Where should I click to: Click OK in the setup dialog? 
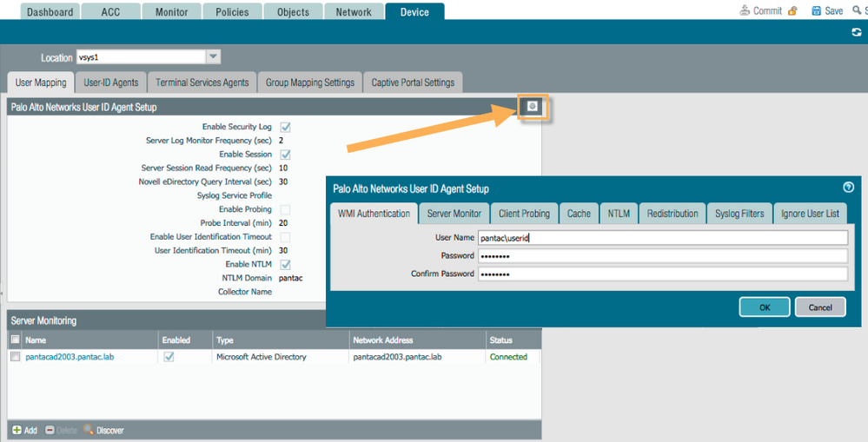coord(765,307)
